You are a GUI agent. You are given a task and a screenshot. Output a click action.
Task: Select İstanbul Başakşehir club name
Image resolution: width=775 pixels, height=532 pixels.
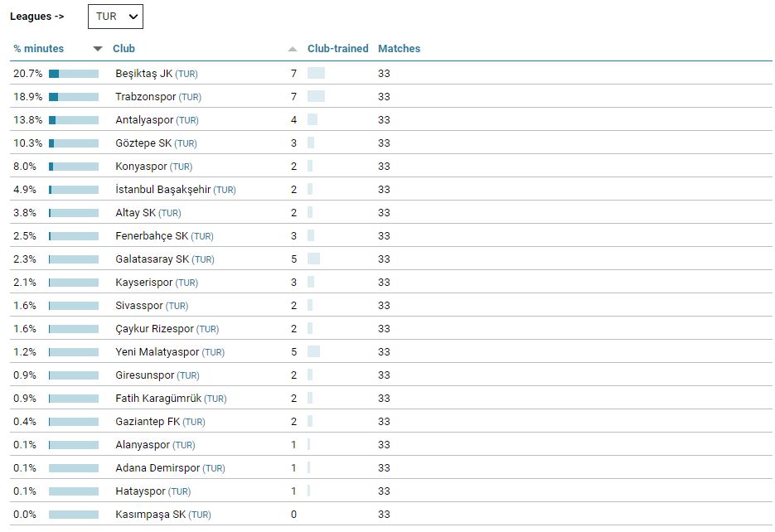pyautogui.click(x=163, y=190)
